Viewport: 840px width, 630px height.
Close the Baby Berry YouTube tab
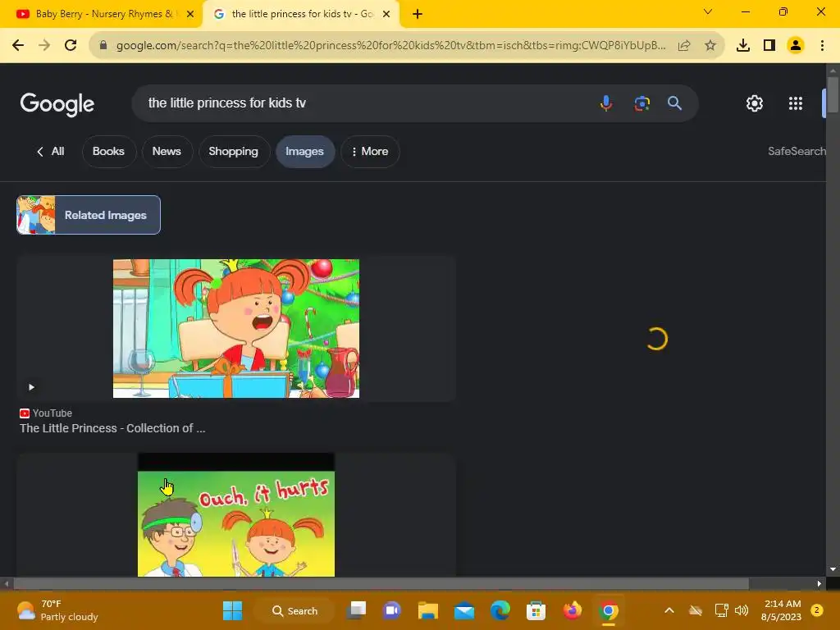coord(190,14)
